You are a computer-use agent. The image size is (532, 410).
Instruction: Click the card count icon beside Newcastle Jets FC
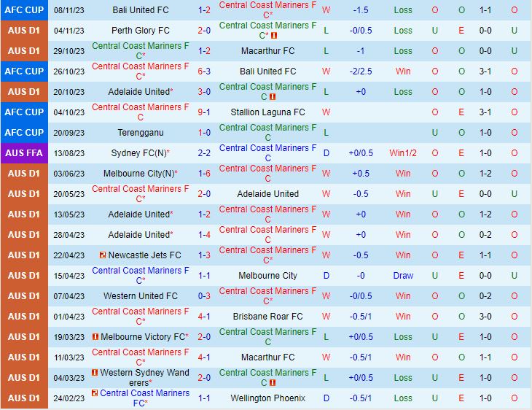pos(103,255)
